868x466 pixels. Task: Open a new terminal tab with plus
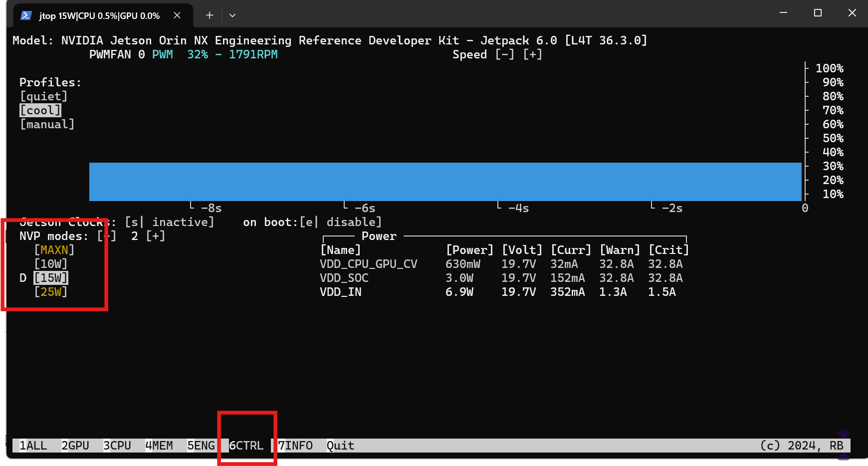click(x=210, y=15)
